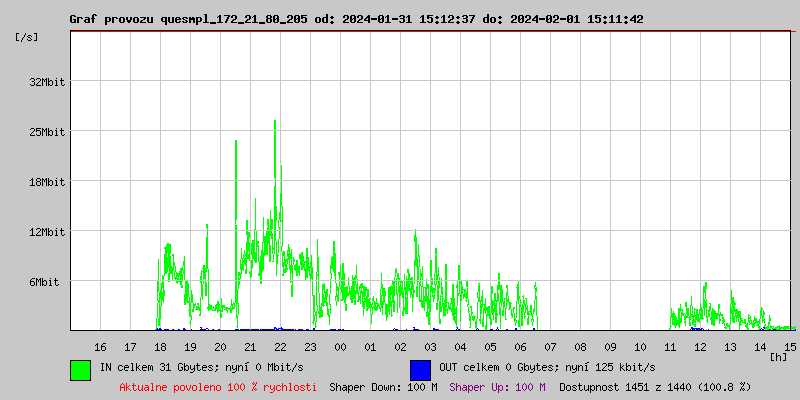Click the blue OUT legend color box
This screenshot has width=800, height=400.
tap(420, 369)
